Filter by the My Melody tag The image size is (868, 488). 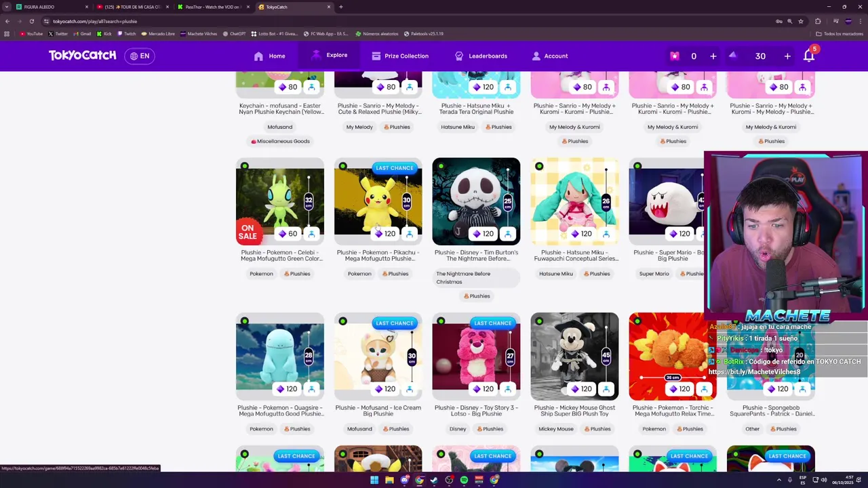click(359, 127)
